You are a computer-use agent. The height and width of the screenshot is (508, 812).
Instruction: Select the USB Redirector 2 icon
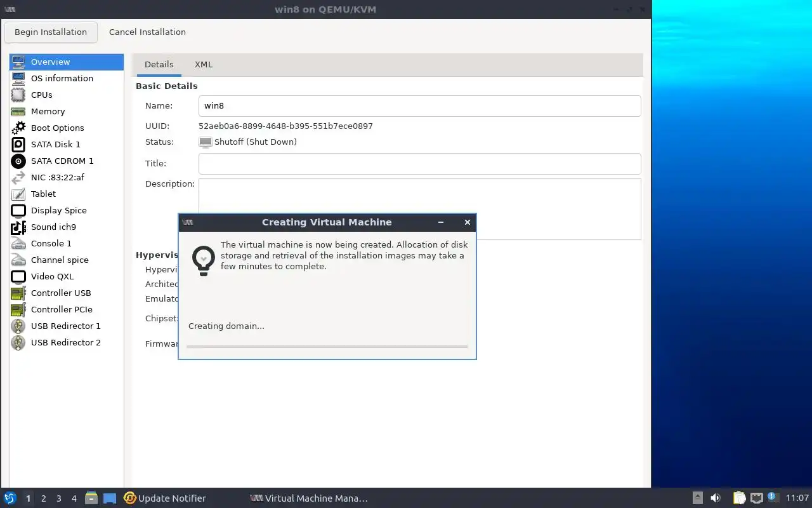tap(18, 342)
